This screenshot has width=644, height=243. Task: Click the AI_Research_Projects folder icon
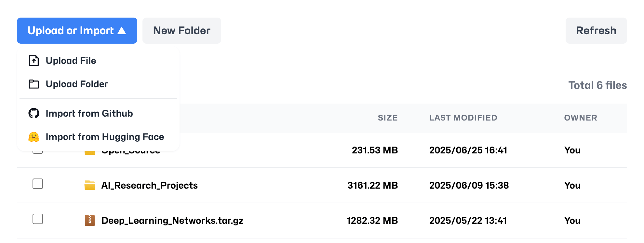(90, 185)
